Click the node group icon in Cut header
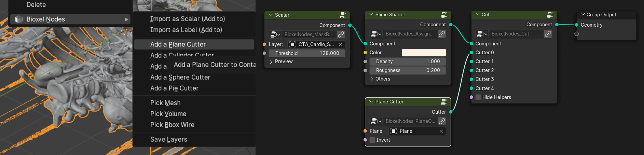 (550, 15)
